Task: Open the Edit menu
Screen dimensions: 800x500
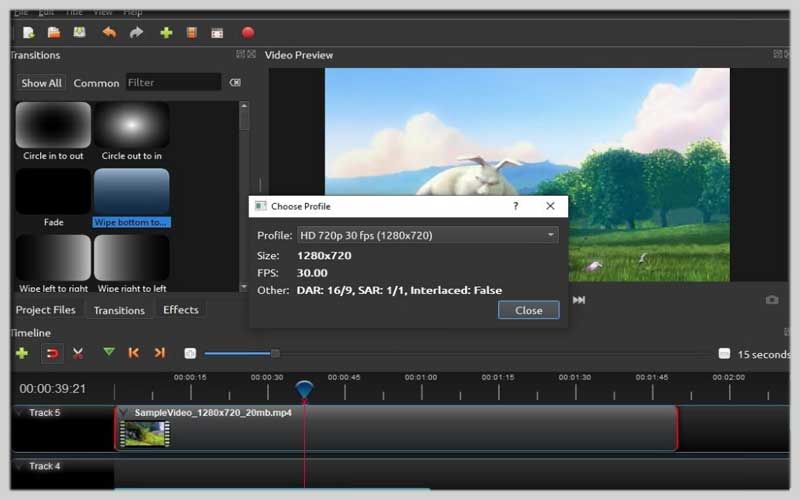Action: tap(46, 12)
